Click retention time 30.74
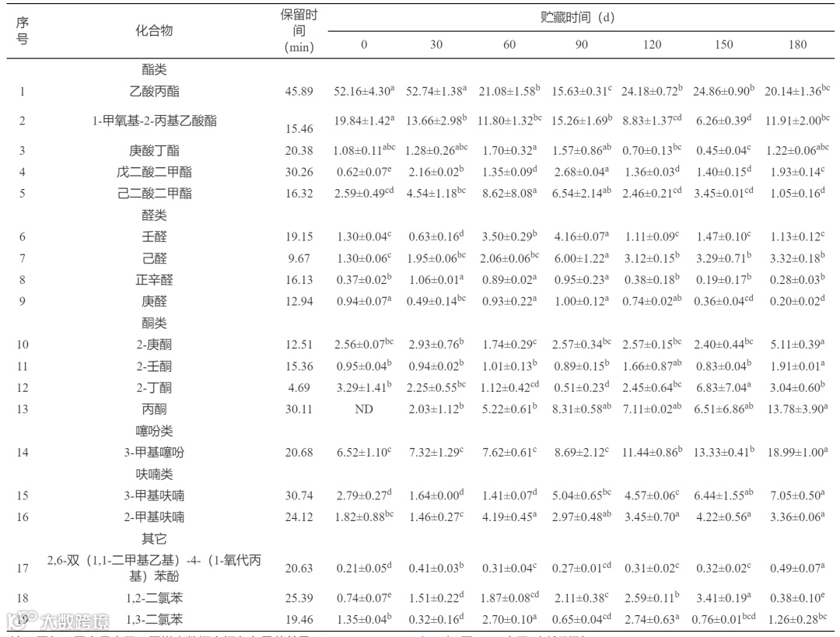The width and height of the screenshot is (840, 637). click(x=299, y=495)
